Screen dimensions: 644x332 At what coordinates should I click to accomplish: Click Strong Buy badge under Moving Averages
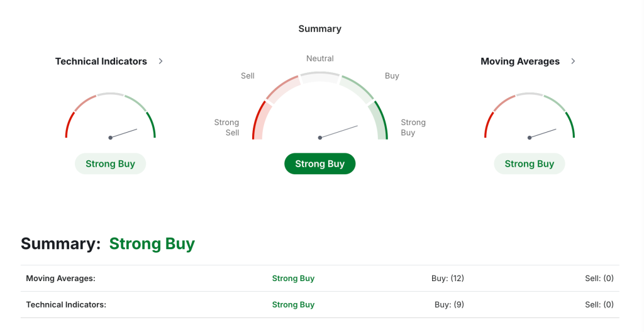point(529,163)
